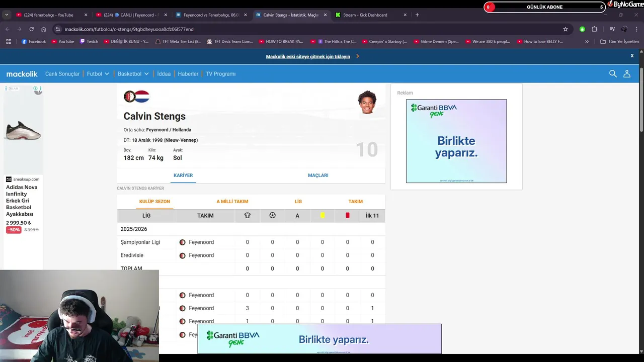Viewport: 644px width, 362px height.
Task: Click the yellow card column icon
Action: pos(323,215)
